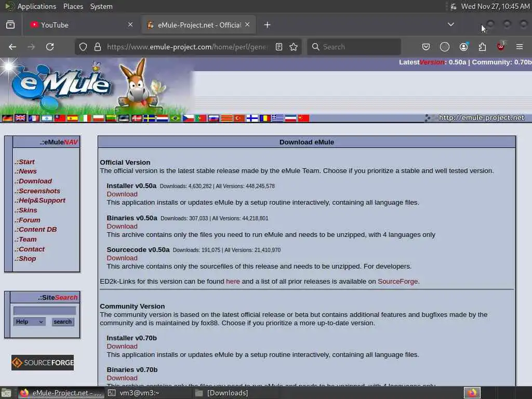Screen dimensions: 532x399
Task: Toggle reader view icon in address bar
Action: click(279, 47)
